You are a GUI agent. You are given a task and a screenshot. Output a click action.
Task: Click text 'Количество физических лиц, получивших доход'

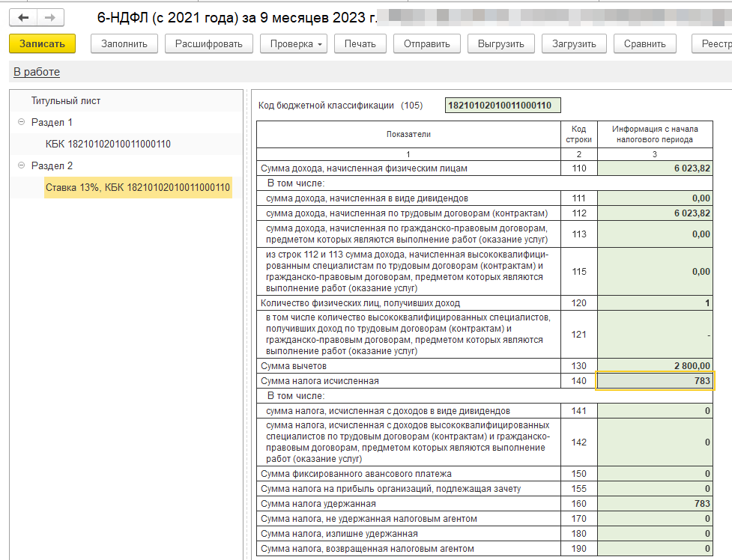pos(360,303)
